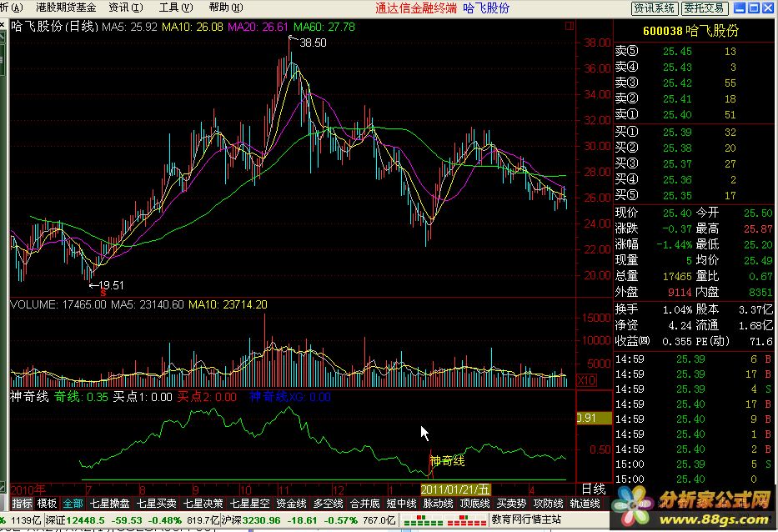Open the 资讯(I) menu

pos(126,8)
